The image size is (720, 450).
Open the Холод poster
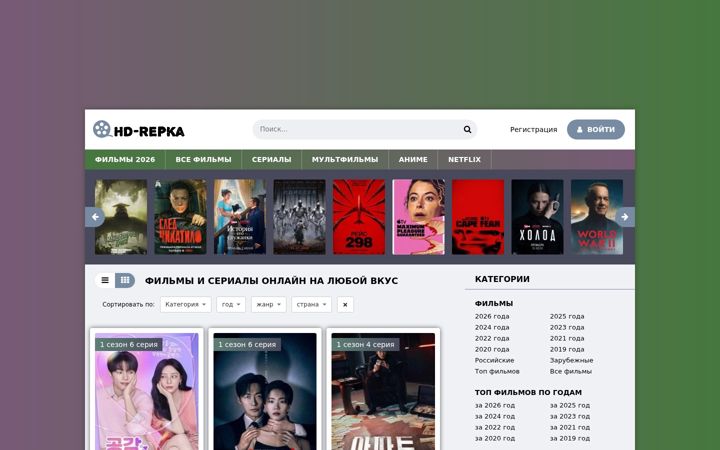click(x=537, y=217)
